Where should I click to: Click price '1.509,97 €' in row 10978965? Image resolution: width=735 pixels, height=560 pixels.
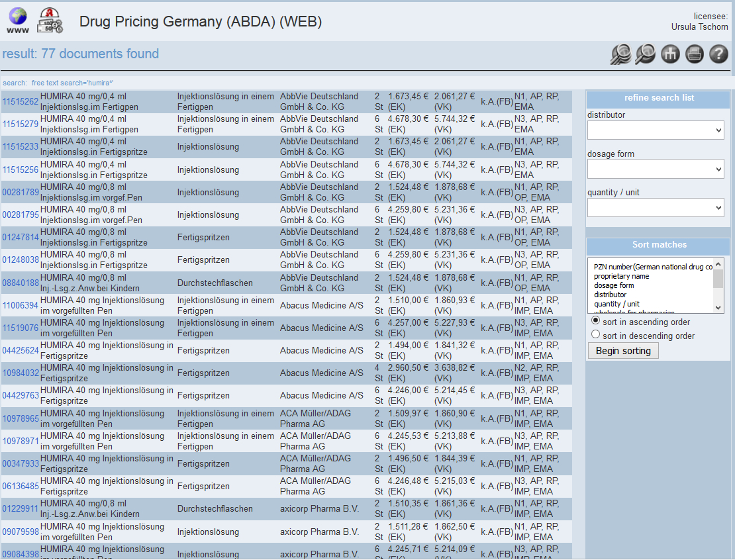point(408,413)
